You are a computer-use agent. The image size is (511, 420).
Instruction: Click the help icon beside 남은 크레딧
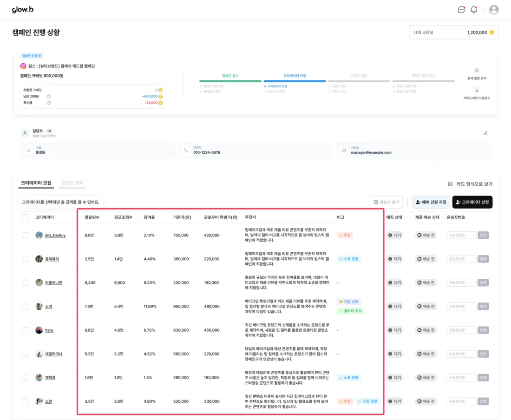point(49,97)
